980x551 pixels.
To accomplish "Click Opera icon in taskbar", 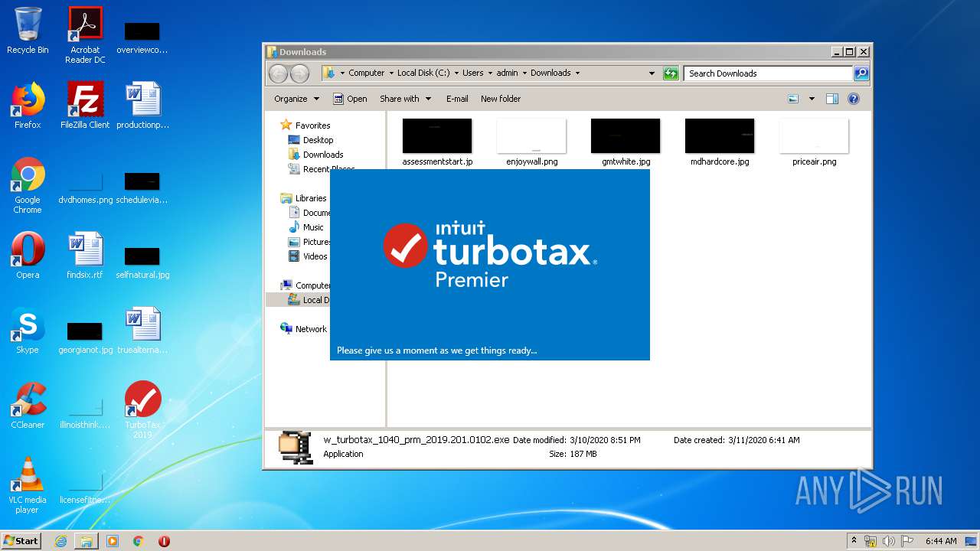I will tap(164, 541).
